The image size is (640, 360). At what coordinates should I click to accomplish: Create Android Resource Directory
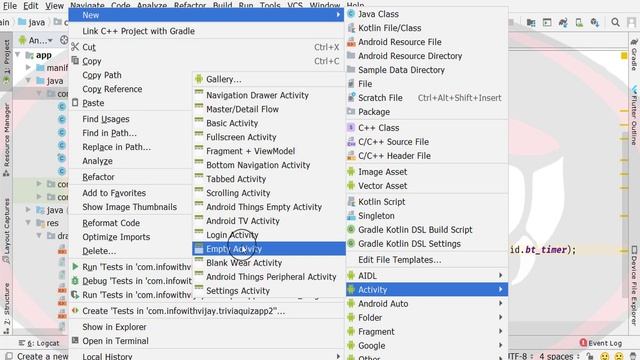pyautogui.click(x=427, y=56)
